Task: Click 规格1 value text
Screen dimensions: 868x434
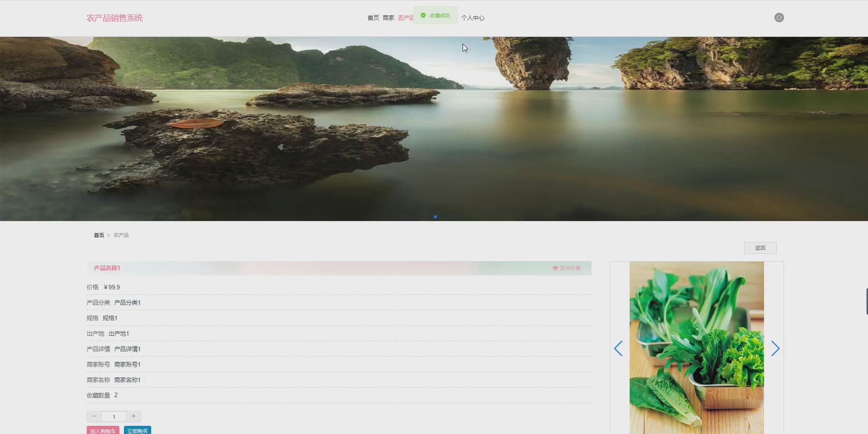Action: point(110,318)
